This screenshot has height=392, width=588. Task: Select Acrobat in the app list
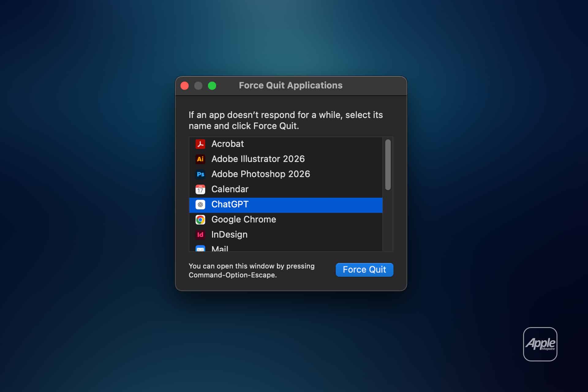pyautogui.click(x=286, y=144)
